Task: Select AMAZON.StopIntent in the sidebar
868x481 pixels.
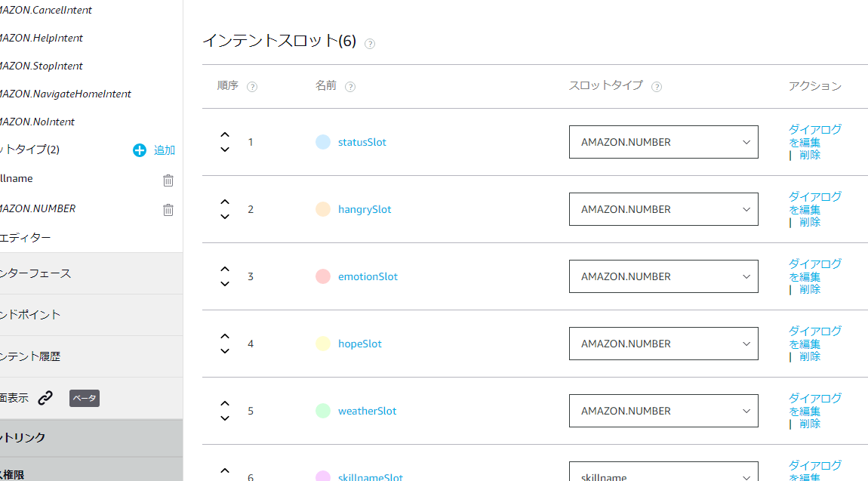Action: [42, 66]
